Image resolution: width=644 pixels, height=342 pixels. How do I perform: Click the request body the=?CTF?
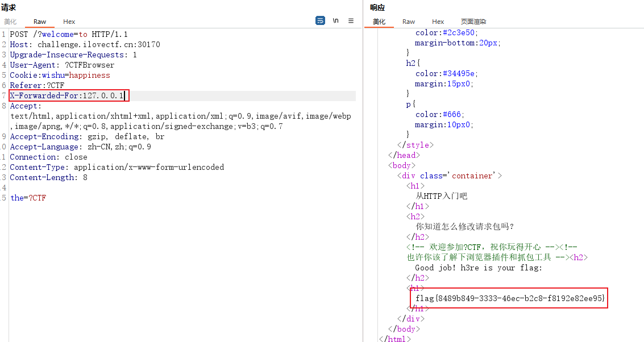pyautogui.click(x=28, y=198)
